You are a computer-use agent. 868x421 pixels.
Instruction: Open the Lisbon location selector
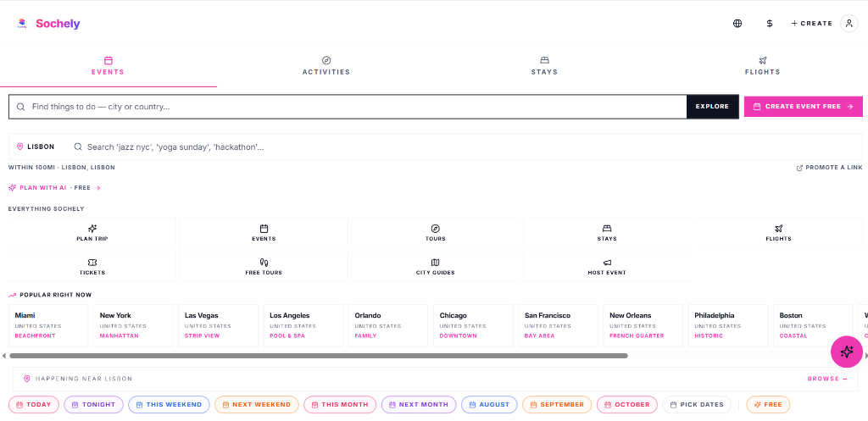click(36, 147)
